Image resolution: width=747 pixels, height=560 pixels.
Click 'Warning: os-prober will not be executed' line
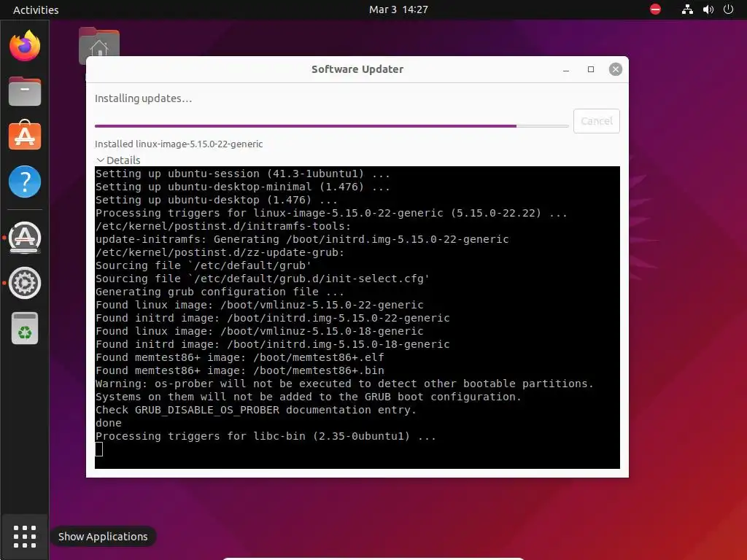(x=344, y=384)
